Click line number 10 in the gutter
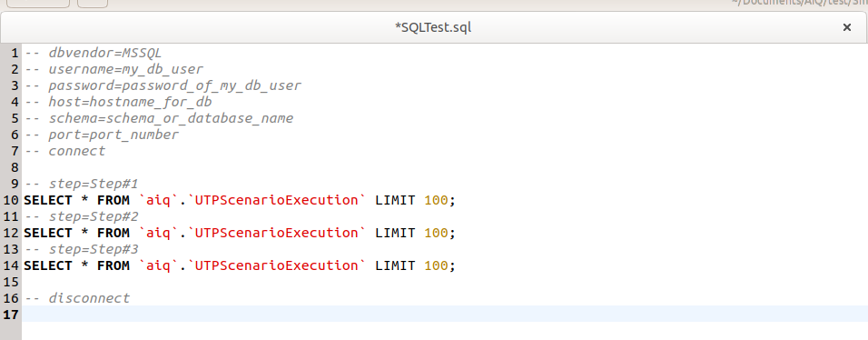 [11, 200]
